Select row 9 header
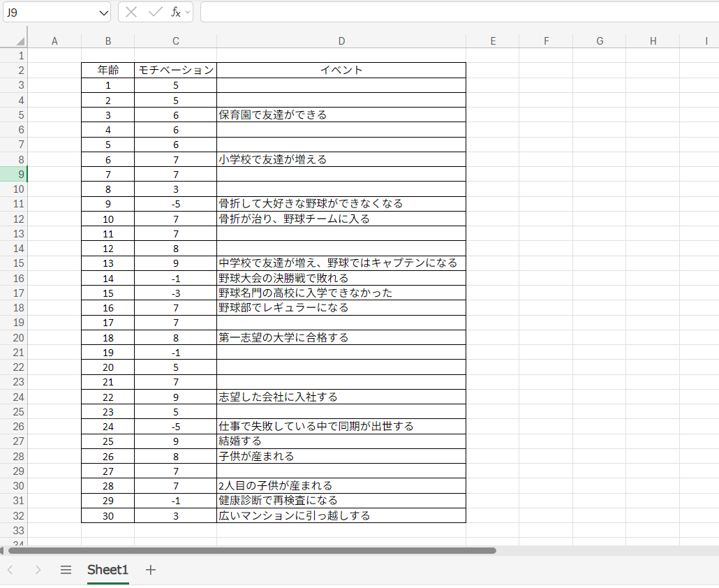The width and height of the screenshot is (719, 588). pos(13,174)
